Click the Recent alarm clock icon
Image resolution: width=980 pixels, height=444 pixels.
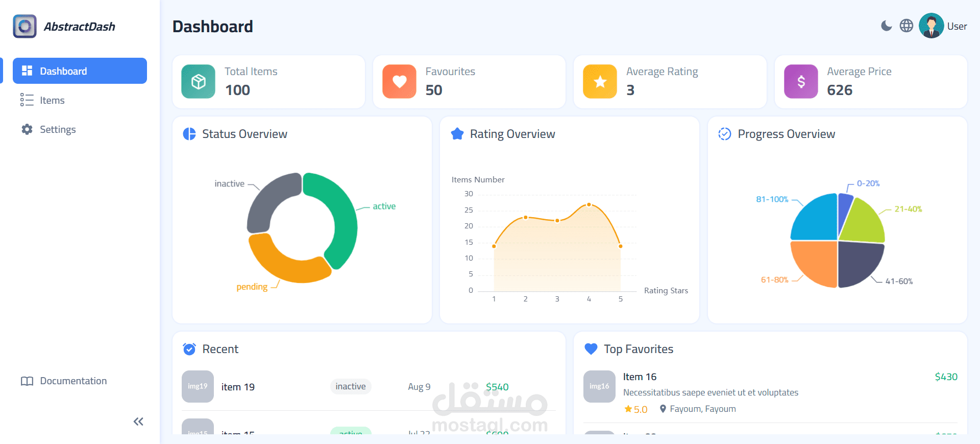click(189, 349)
